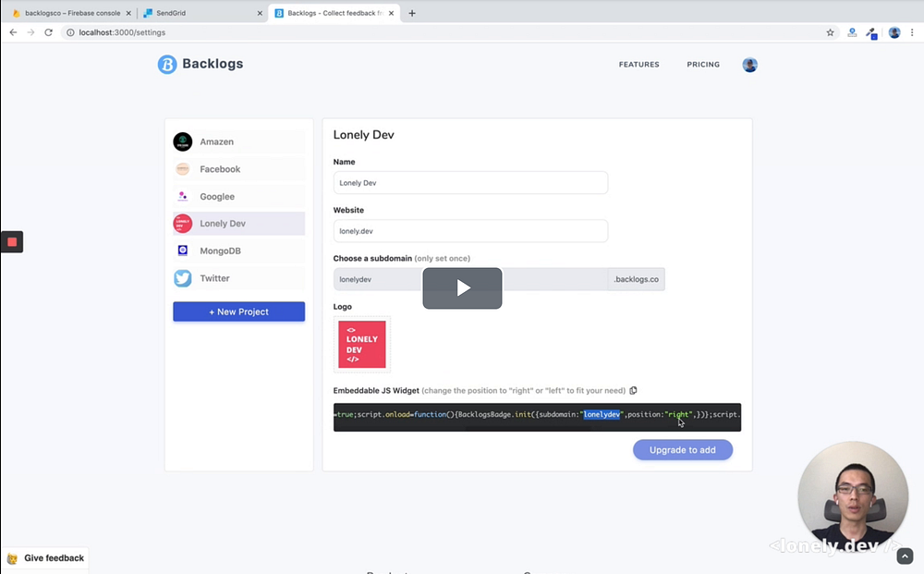
Task: Switch to the SendGrid tab
Action: point(202,13)
